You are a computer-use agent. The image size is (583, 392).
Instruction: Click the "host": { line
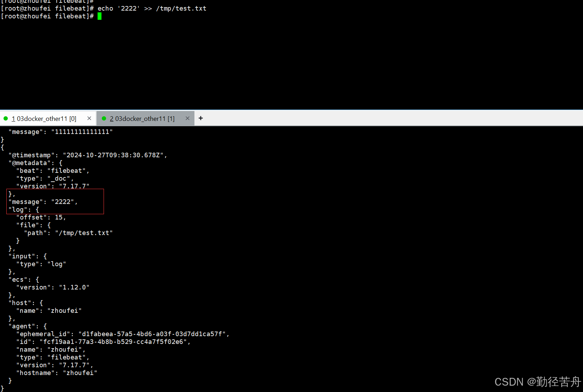click(26, 303)
